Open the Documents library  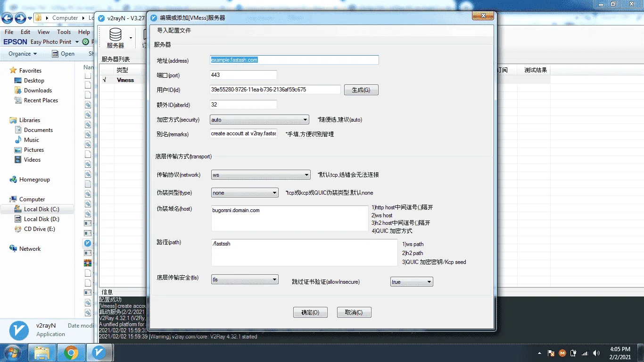point(38,130)
